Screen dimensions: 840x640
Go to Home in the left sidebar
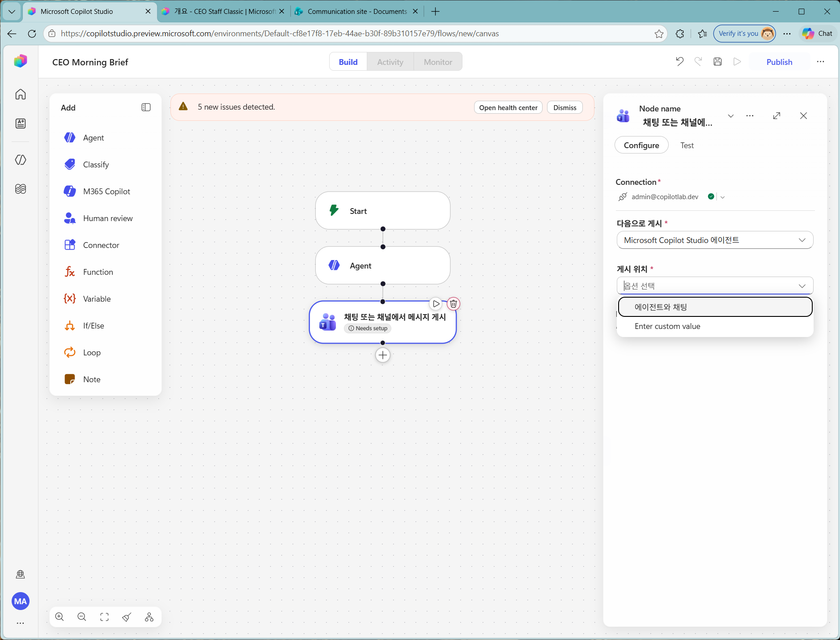pos(21,94)
